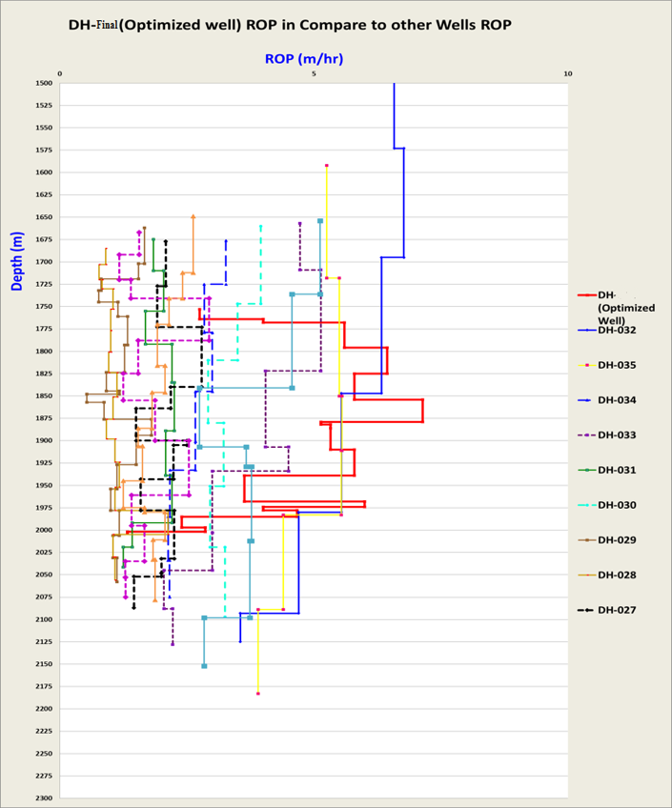Screen dimensions: 672x808
Task: Select the 1500 depth axis label
Action: pos(43,83)
